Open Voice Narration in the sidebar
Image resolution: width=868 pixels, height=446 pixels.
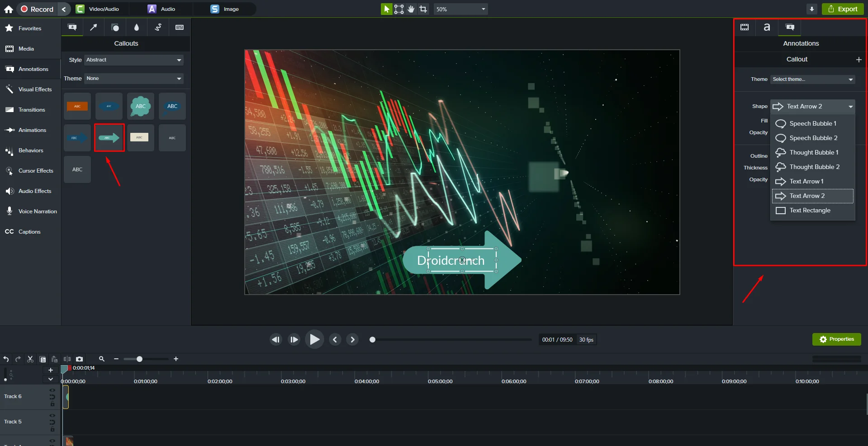(30, 211)
